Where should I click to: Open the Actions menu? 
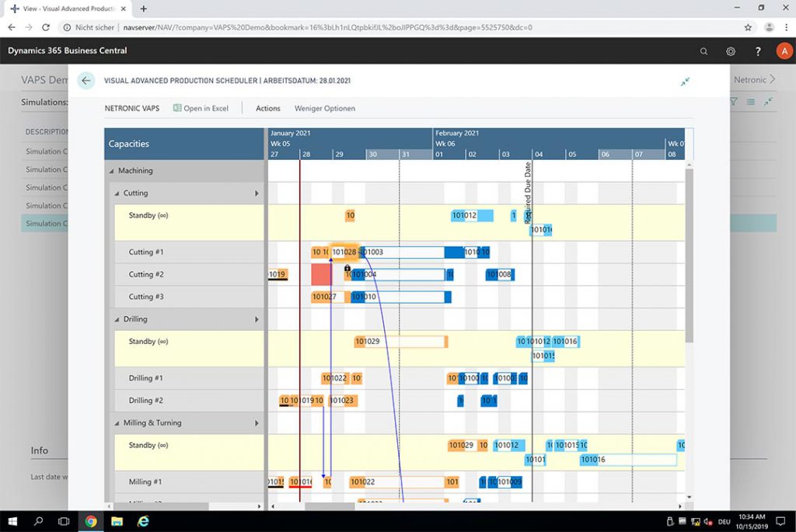(267, 108)
